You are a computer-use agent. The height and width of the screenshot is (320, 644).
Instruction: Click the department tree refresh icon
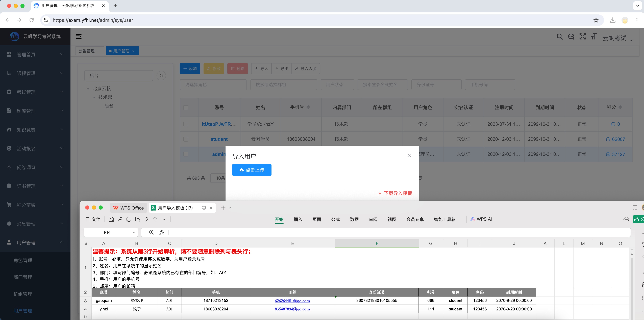pyautogui.click(x=161, y=76)
